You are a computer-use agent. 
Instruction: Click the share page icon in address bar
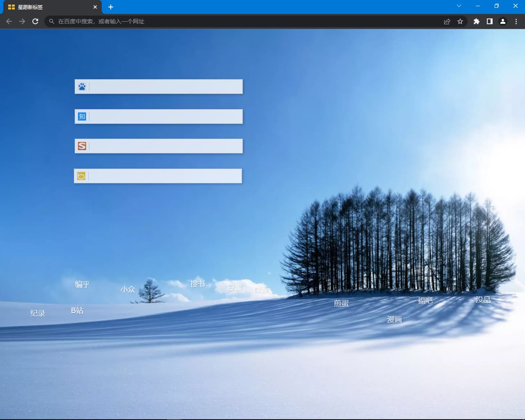(x=447, y=21)
